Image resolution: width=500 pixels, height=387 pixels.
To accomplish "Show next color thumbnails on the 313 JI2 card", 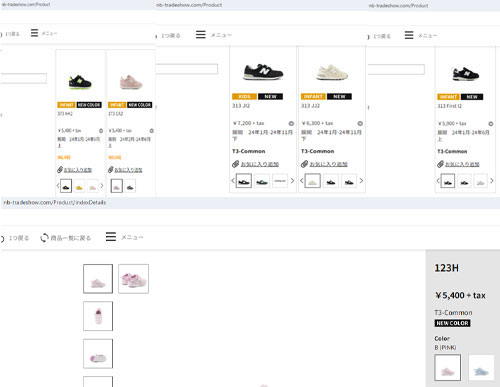I will point(292,181).
